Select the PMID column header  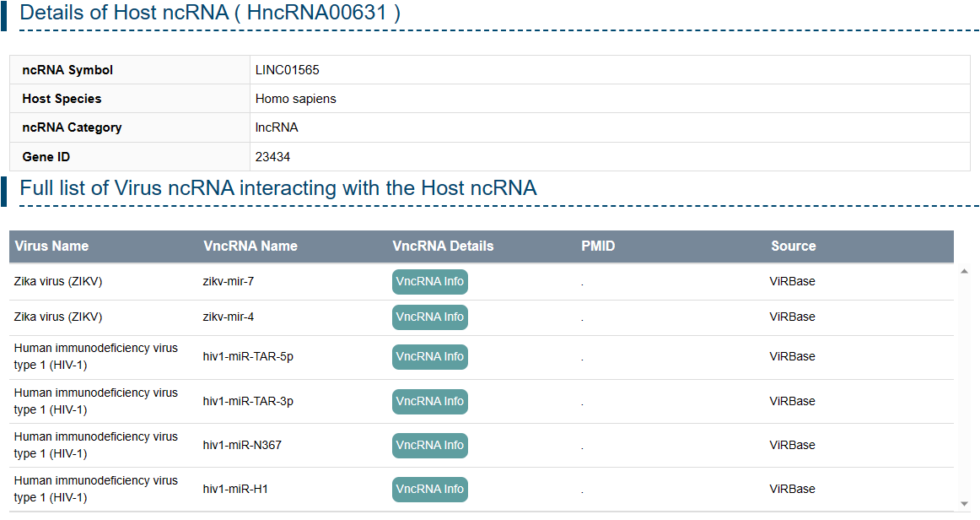598,246
